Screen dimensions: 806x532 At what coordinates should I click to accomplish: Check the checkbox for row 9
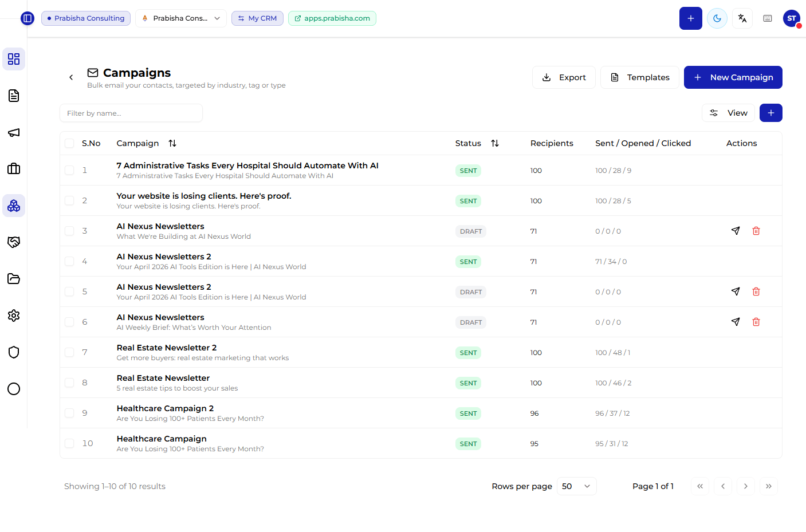coord(69,413)
